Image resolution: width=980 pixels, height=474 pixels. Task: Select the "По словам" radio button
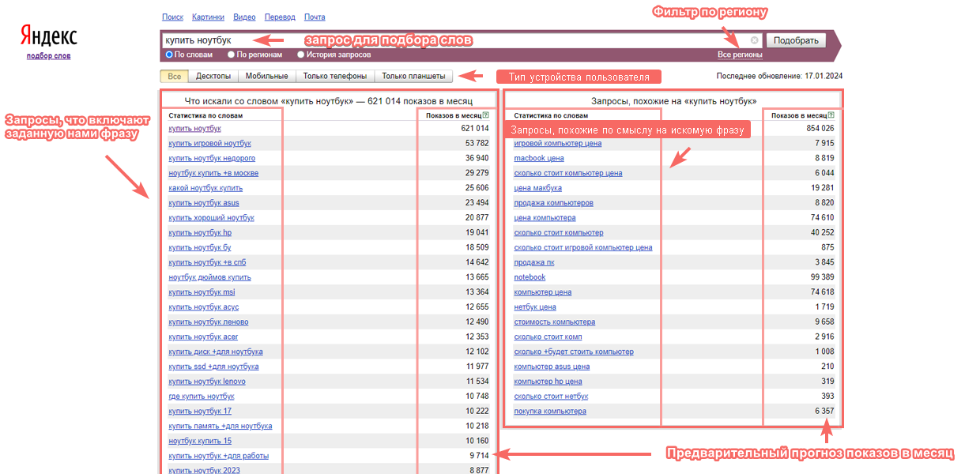(x=169, y=55)
